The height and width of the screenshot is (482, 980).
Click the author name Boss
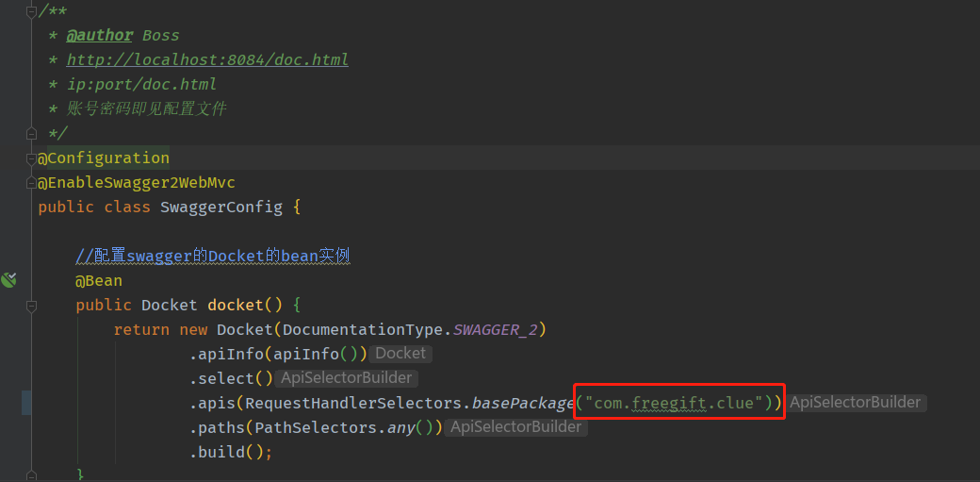click(160, 35)
